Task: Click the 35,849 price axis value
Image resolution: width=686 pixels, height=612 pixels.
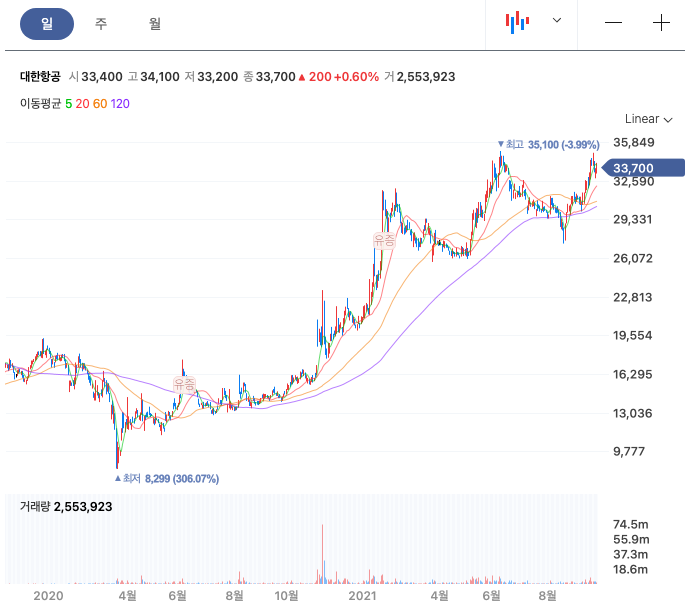Action: point(634,142)
